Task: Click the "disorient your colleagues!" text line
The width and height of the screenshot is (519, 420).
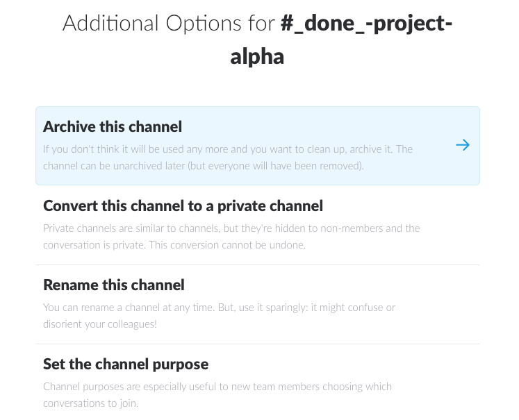Action: pos(100,324)
